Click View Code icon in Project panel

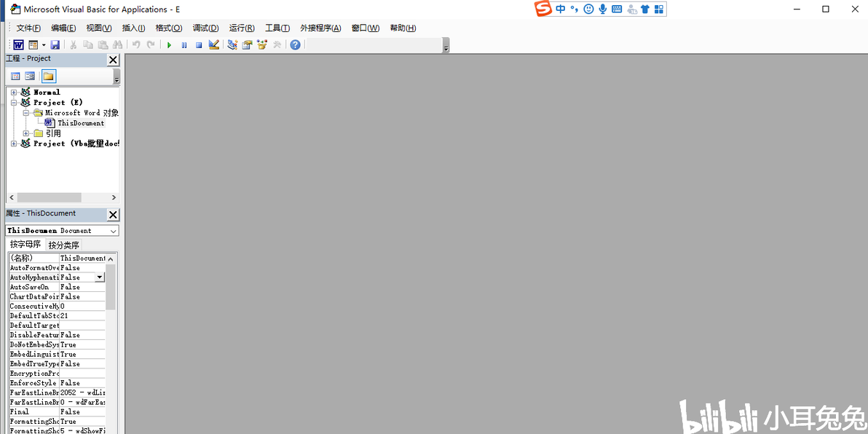coord(15,76)
